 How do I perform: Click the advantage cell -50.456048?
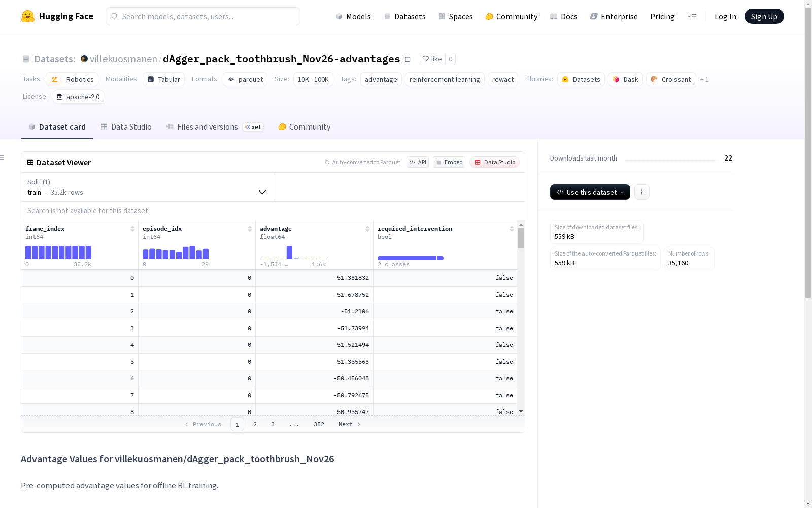pyautogui.click(x=351, y=378)
